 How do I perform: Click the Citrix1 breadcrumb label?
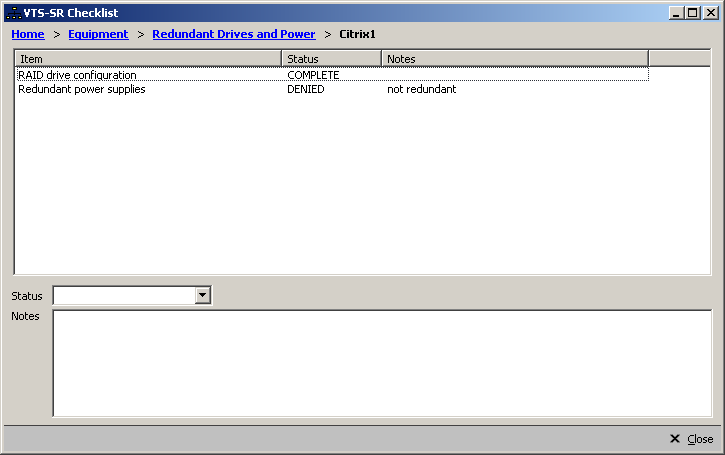tap(357, 34)
